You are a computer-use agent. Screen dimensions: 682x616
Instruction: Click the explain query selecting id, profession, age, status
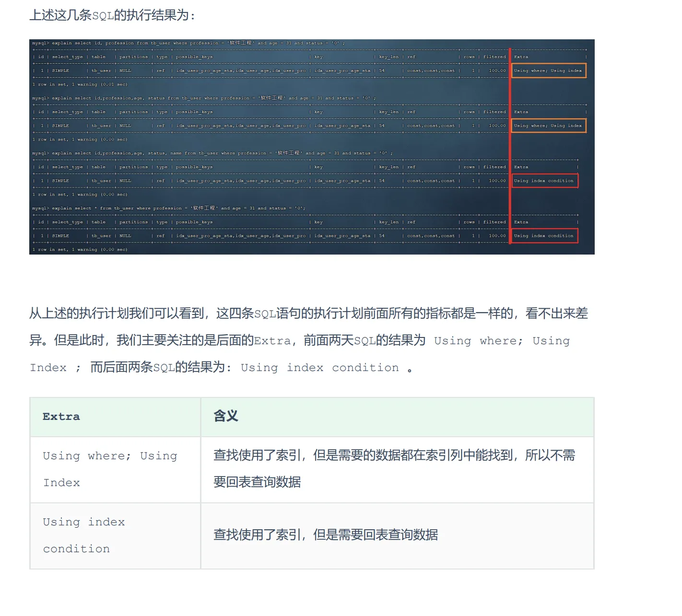204,98
